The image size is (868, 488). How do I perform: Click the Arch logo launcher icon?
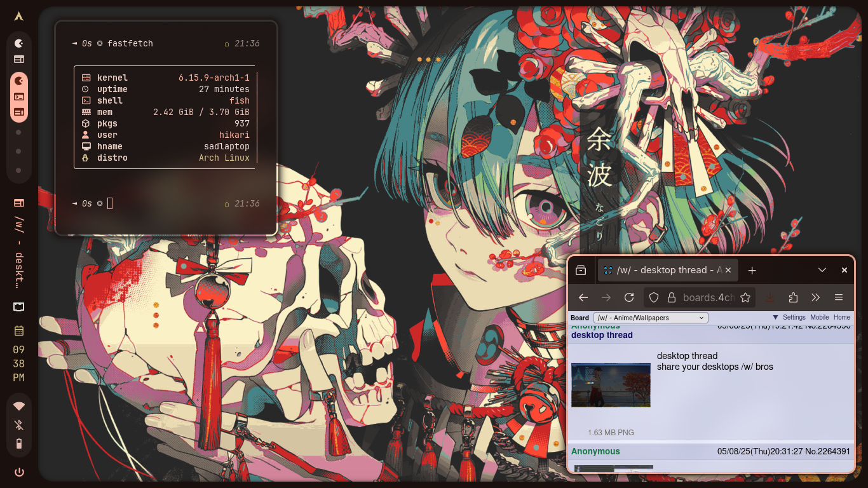point(19,17)
